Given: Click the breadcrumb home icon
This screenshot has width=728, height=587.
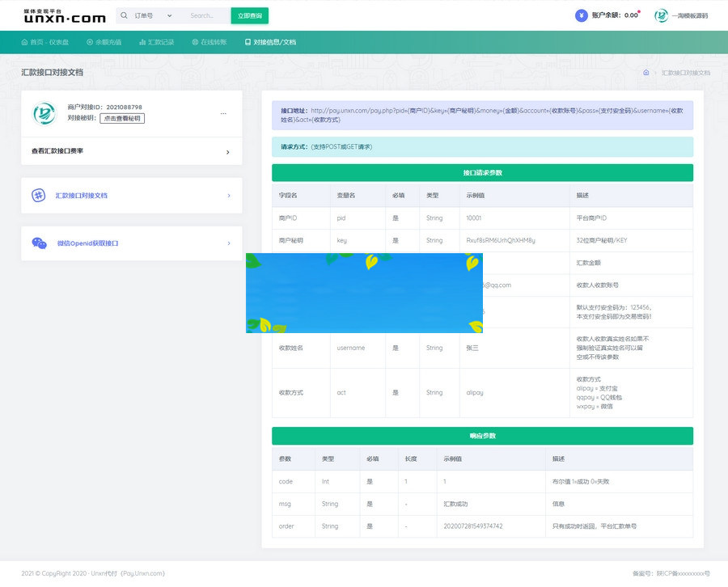Looking at the screenshot, I should (x=646, y=73).
